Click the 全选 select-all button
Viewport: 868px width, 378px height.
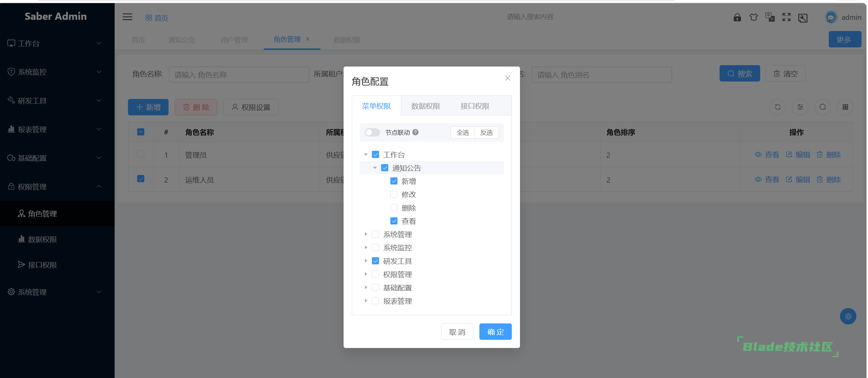[463, 132]
